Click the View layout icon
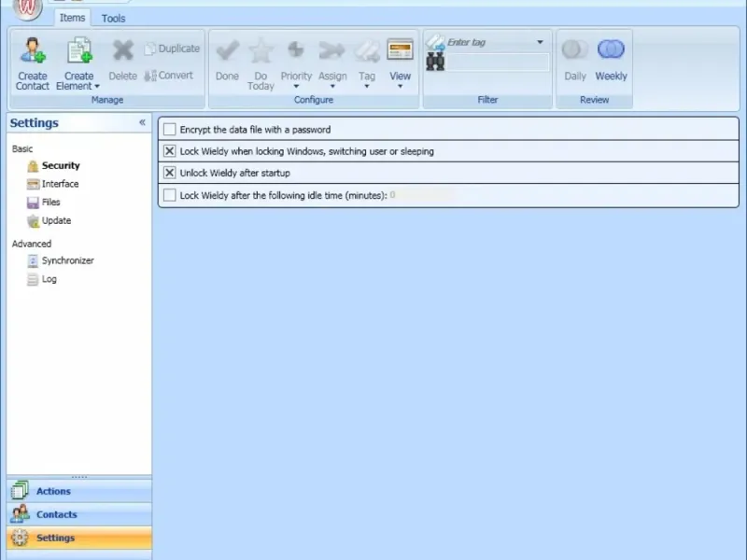Viewport: 747px width, 560px height. tap(400, 49)
